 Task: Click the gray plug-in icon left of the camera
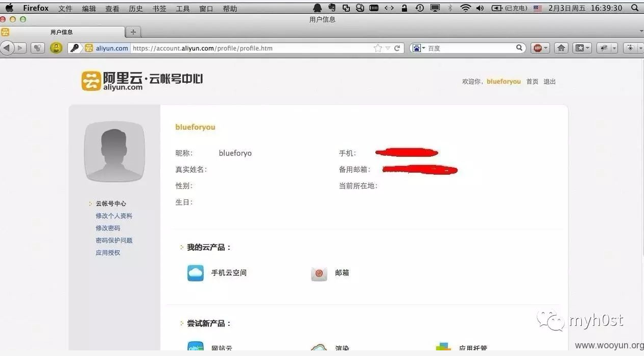point(604,48)
